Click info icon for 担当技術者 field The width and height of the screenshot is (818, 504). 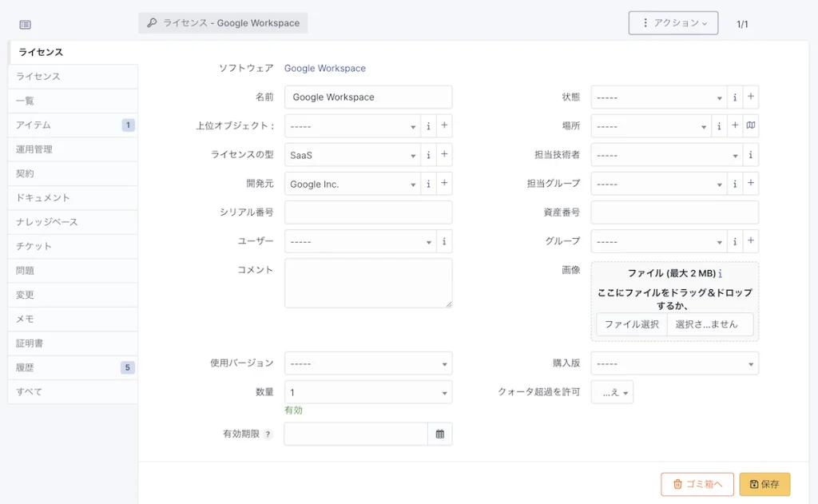pyautogui.click(x=750, y=155)
